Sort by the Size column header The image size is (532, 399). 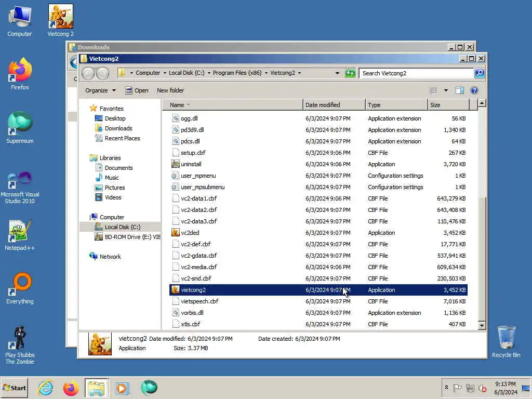(x=449, y=105)
